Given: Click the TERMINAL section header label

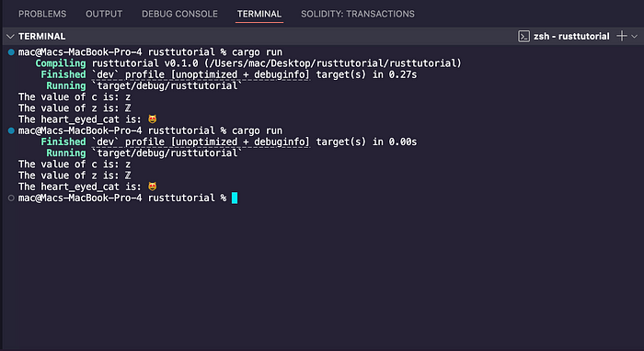Looking at the screenshot, I should (x=42, y=37).
